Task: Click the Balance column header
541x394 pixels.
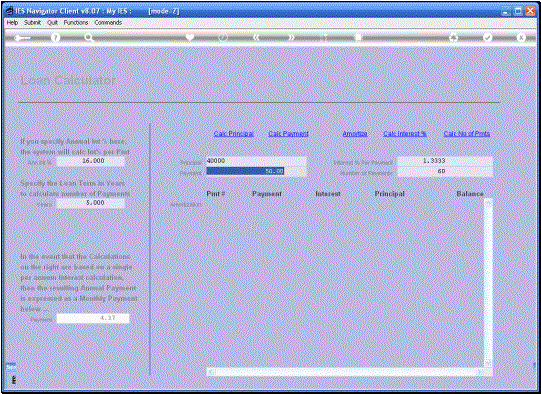Action: (470, 194)
